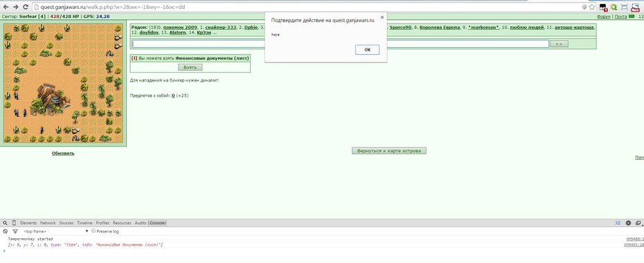Open the console filter funnel icon
This screenshot has height=263, width=644.
(x=15, y=231)
